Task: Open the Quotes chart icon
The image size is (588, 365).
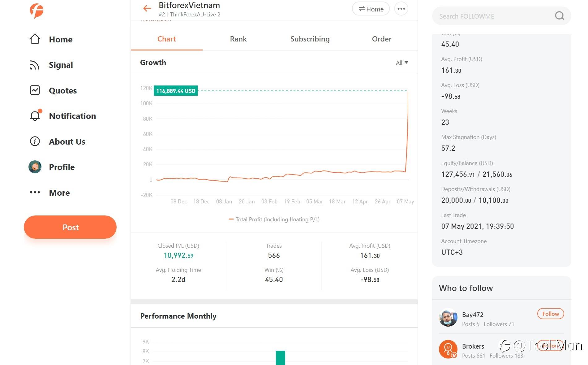Action: click(35, 90)
